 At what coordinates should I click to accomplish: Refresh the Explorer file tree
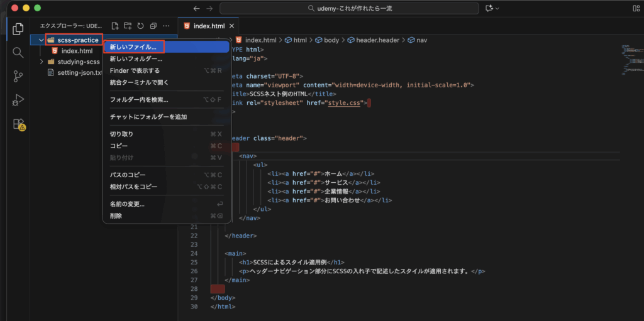pos(140,26)
